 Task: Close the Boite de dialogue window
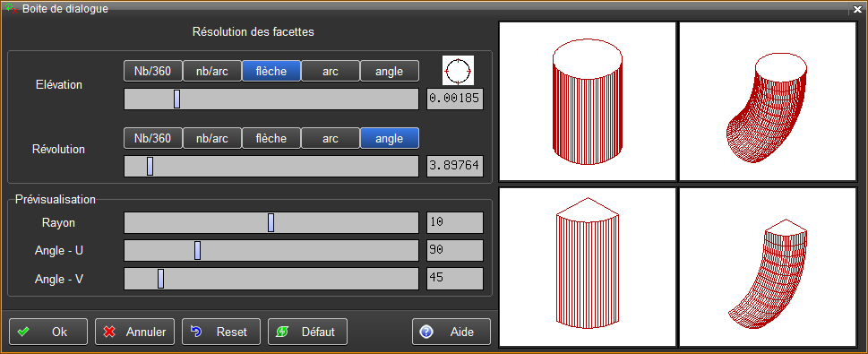point(857,10)
